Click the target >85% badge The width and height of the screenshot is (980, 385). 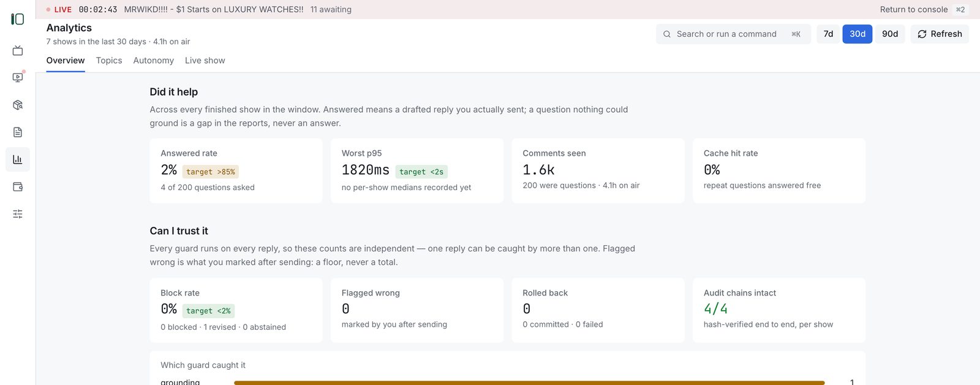click(211, 172)
